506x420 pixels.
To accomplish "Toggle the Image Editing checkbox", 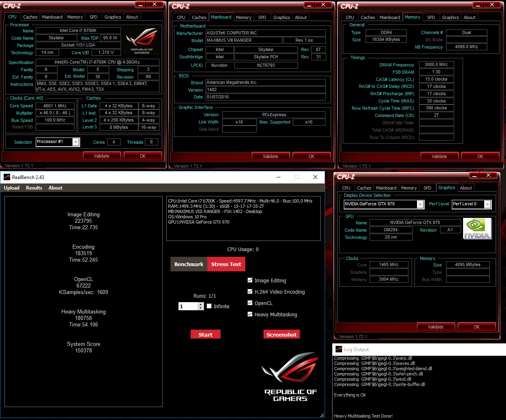I will coord(250,280).
